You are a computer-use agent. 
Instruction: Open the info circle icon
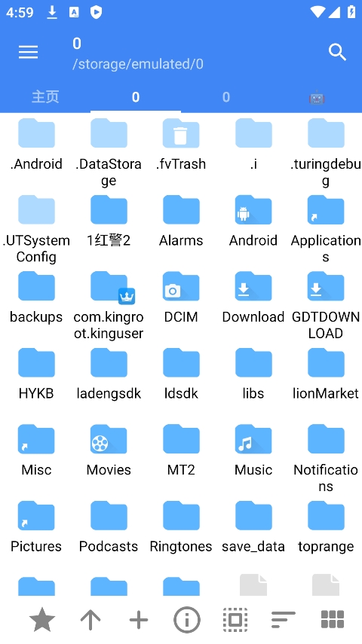tap(187, 619)
